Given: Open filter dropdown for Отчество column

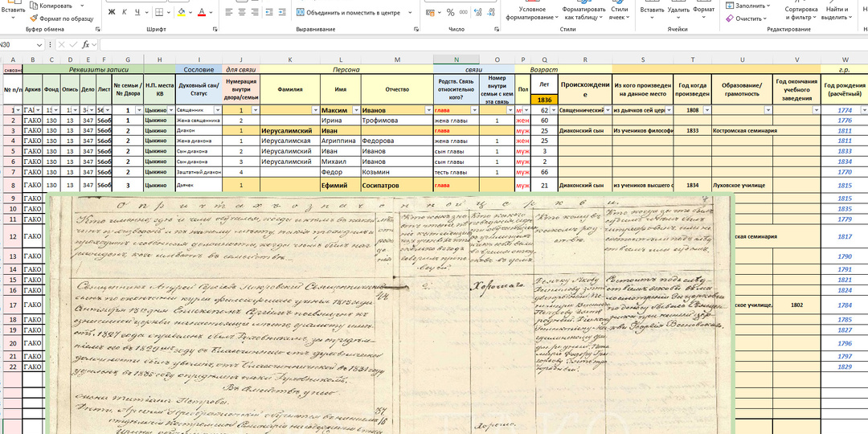Looking at the screenshot, I should [428, 111].
